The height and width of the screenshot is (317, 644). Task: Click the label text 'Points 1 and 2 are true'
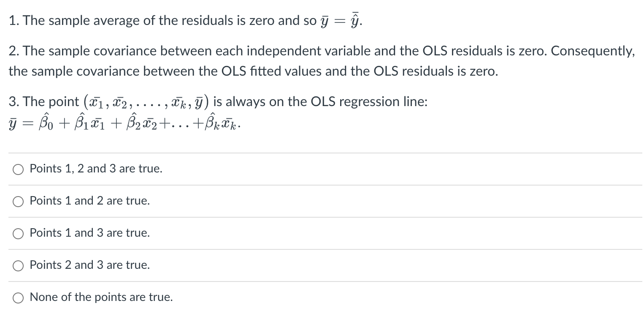pos(89,201)
